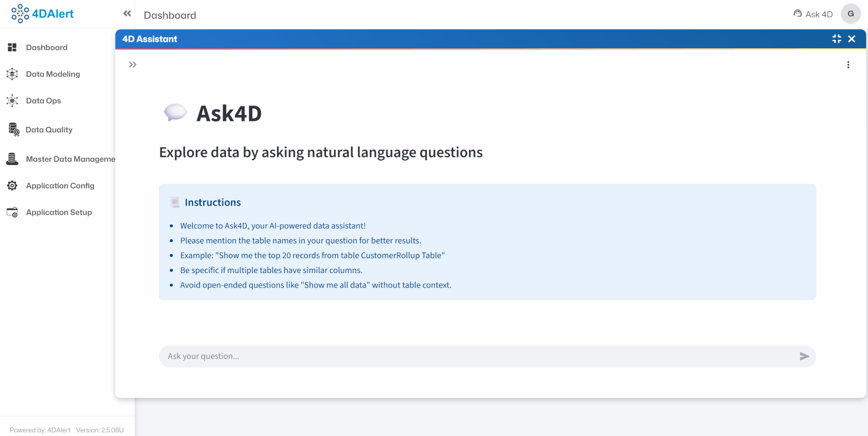
Task: Click the Application Config gear icon
Action: [12, 186]
